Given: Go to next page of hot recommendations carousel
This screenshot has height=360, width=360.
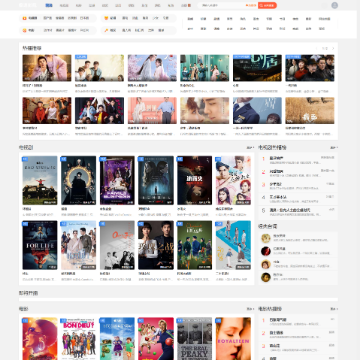Looking at the screenshot, I should [x=333, y=48].
